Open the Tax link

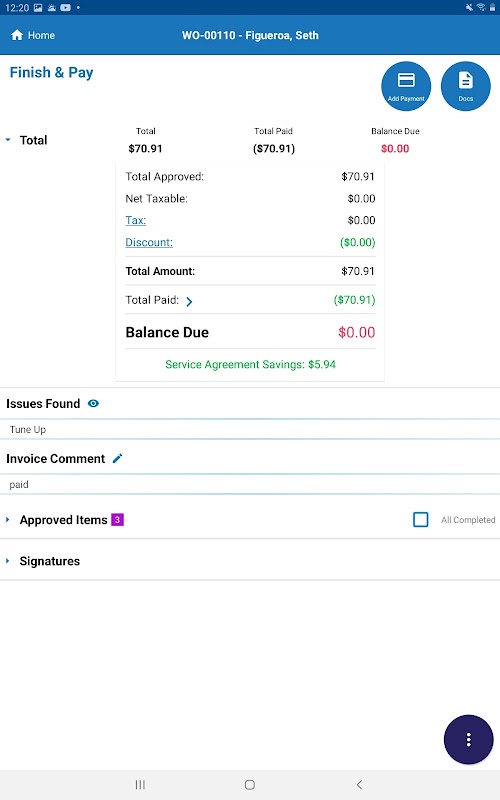pos(136,220)
